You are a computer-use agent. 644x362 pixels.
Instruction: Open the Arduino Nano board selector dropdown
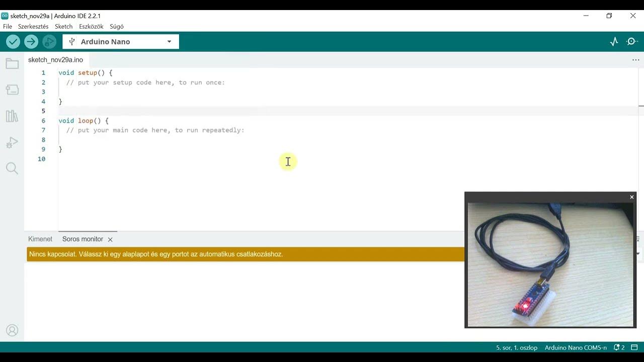[x=121, y=42]
